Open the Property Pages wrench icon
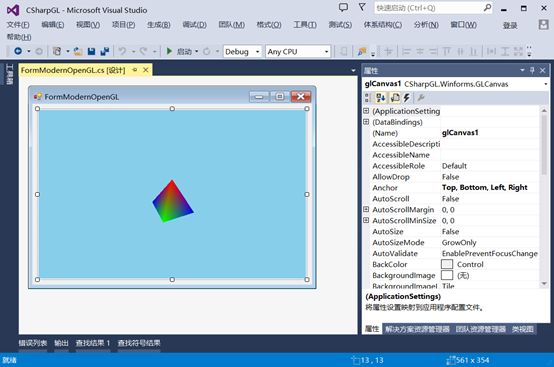 pyautogui.click(x=420, y=97)
